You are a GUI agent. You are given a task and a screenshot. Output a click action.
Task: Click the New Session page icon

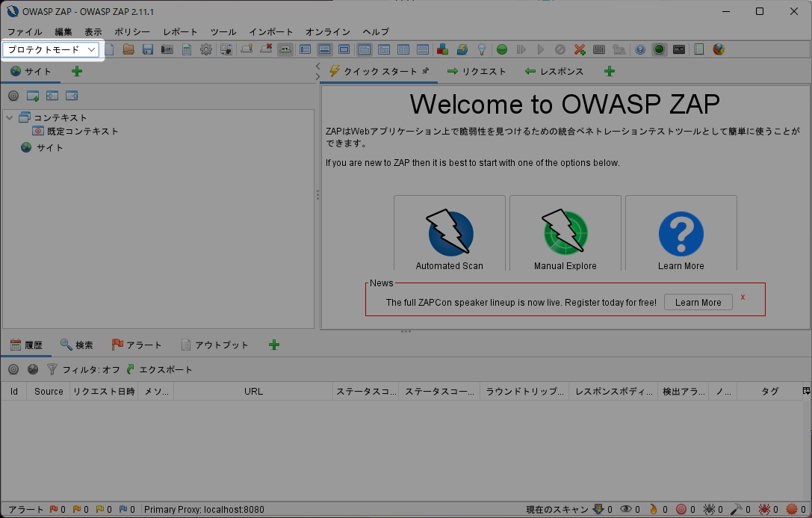tap(109, 50)
